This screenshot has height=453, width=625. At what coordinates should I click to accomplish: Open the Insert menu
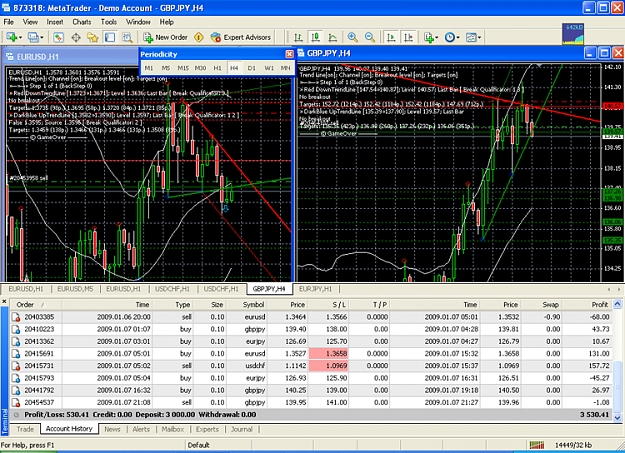[55, 22]
